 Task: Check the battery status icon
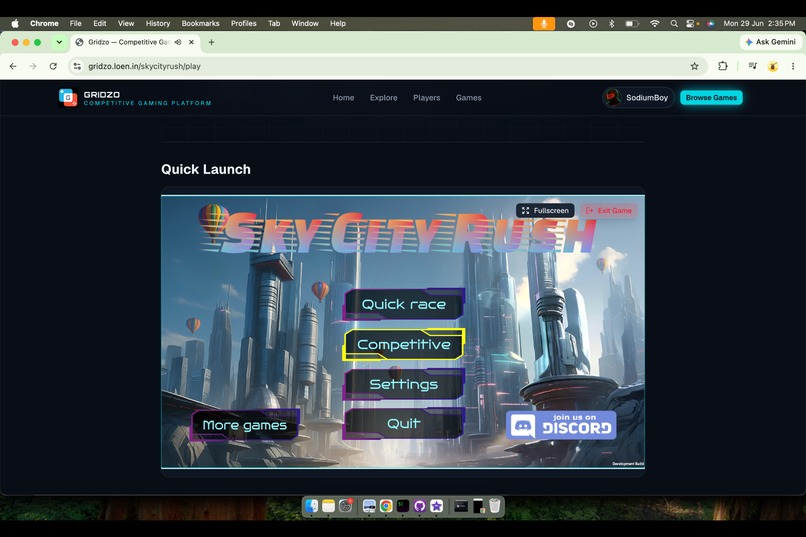[632, 24]
